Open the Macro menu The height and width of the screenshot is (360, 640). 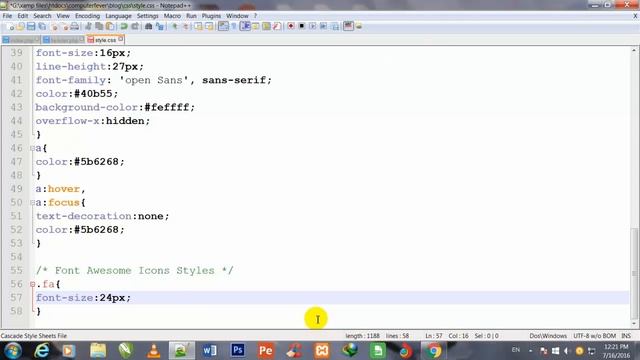tap(172, 16)
